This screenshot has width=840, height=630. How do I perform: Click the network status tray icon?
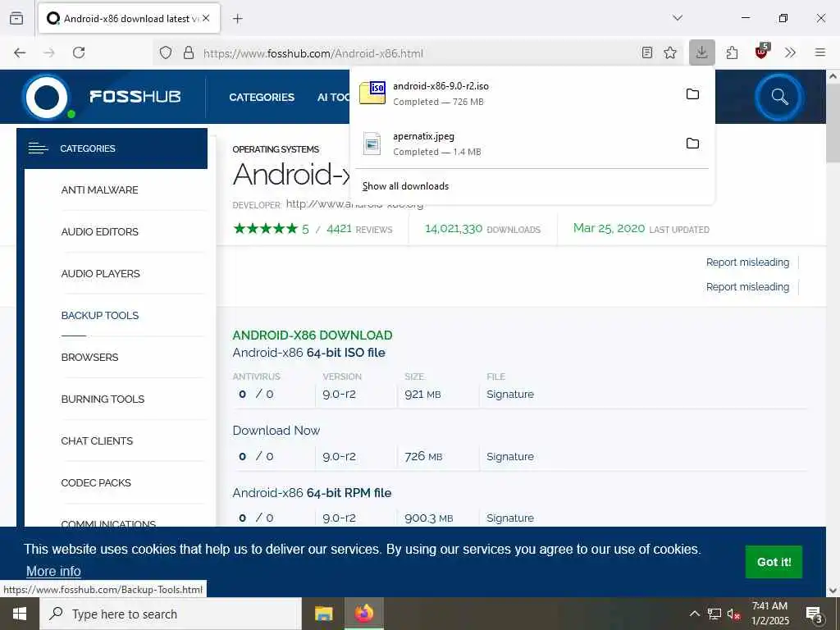click(x=714, y=614)
